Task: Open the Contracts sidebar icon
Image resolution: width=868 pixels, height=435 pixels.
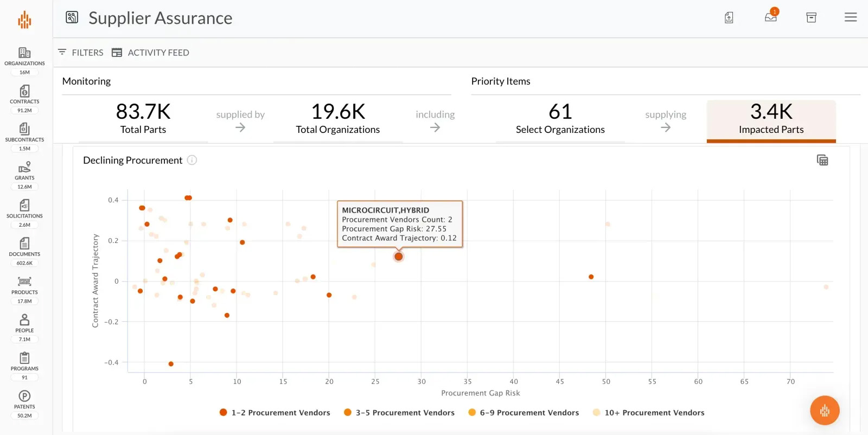Action: click(x=24, y=91)
